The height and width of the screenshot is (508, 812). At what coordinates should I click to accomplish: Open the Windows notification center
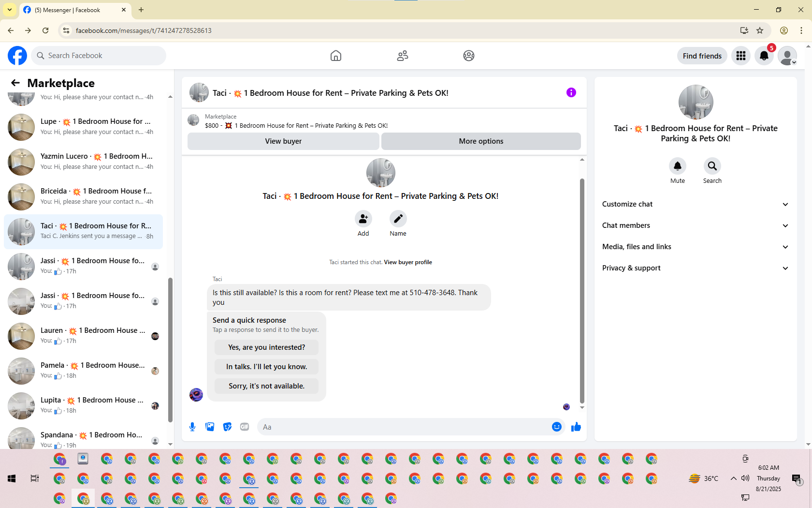[x=797, y=479]
